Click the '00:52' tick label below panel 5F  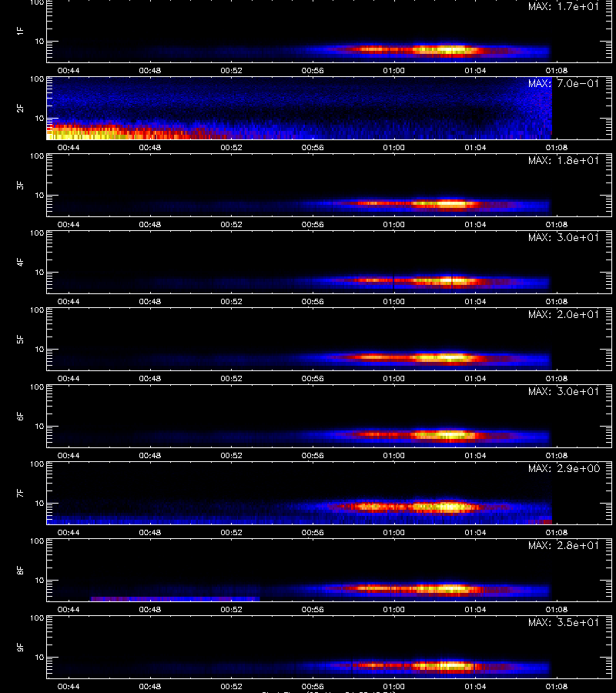click(x=231, y=378)
